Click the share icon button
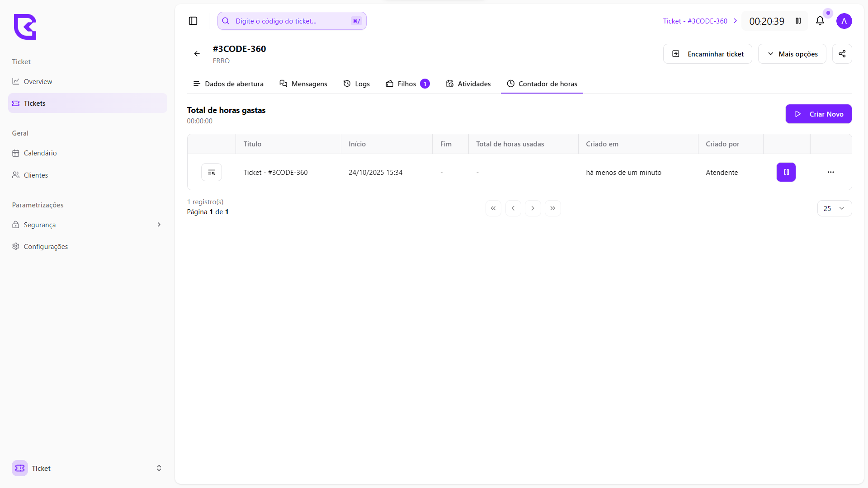Viewport: 868px width, 488px height. click(842, 54)
